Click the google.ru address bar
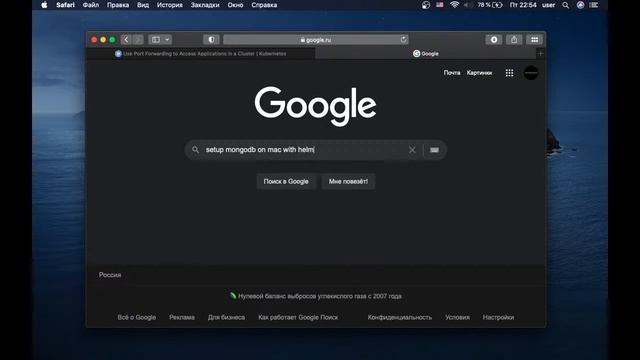The image size is (640, 360). pos(316,40)
